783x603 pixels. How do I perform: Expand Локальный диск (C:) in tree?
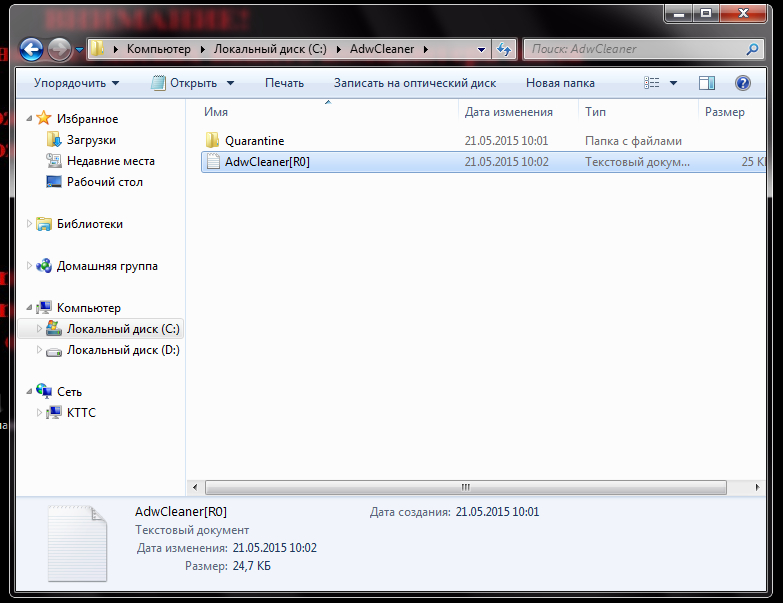(x=39, y=328)
